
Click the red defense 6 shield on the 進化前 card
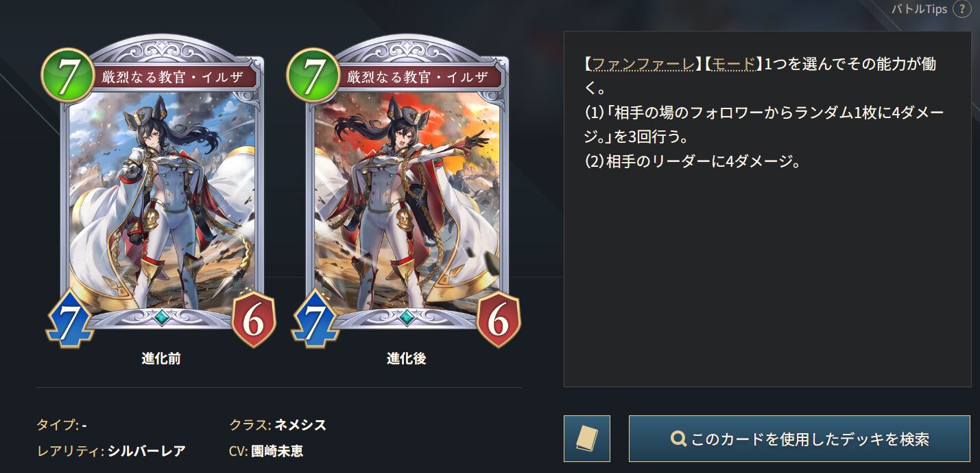[254, 319]
